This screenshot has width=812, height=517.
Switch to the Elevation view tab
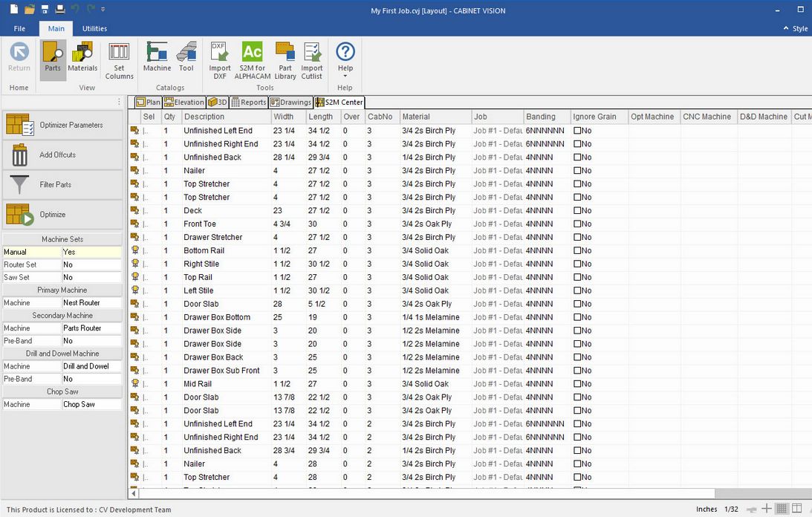pyautogui.click(x=184, y=103)
